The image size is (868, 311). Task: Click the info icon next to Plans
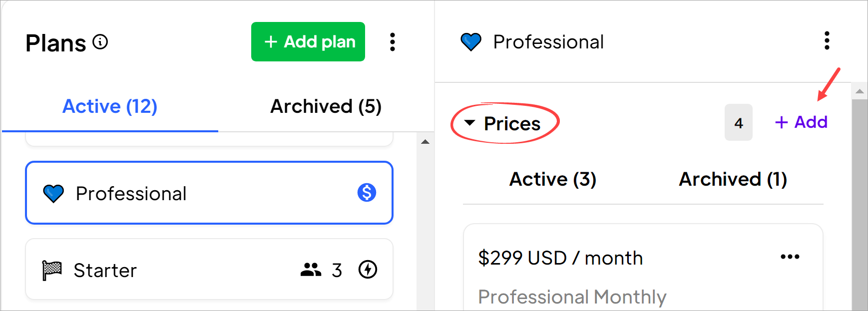[100, 42]
